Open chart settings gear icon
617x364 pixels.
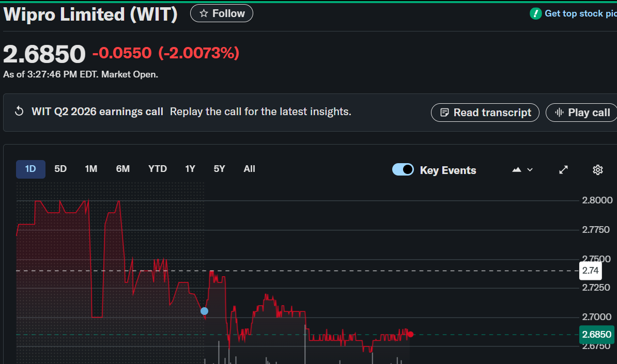pyautogui.click(x=598, y=170)
